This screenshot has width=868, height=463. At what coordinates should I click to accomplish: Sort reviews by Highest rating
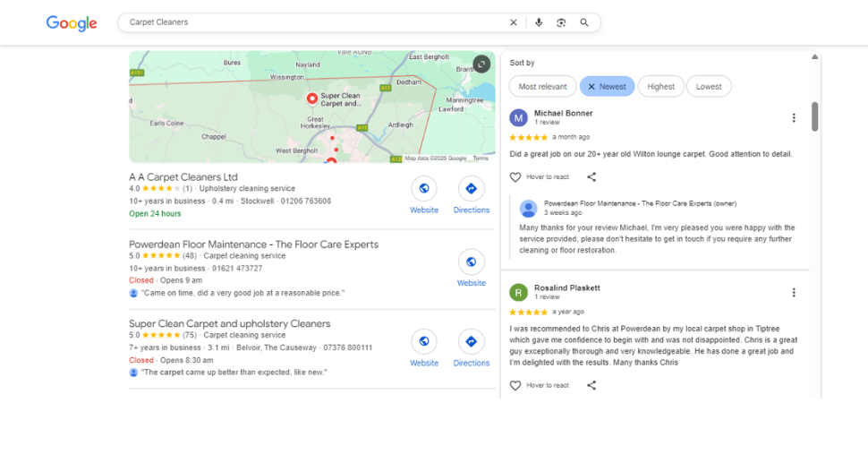tap(660, 86)
